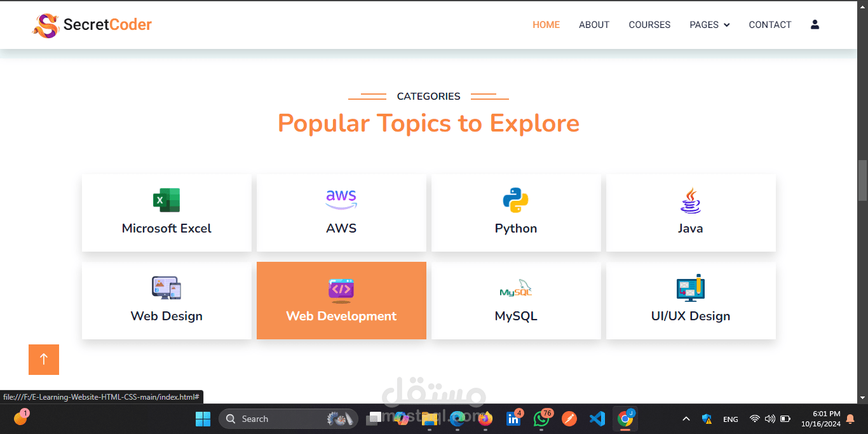
Task: Grab the browser vertical scrollbar thumb
Action: pyautogui.click(x=862, y=180)
